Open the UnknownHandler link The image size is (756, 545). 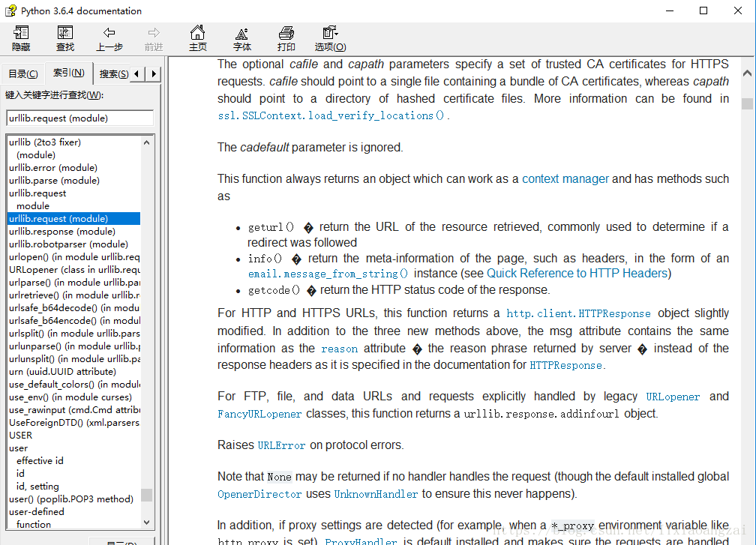tap(376, 495)
